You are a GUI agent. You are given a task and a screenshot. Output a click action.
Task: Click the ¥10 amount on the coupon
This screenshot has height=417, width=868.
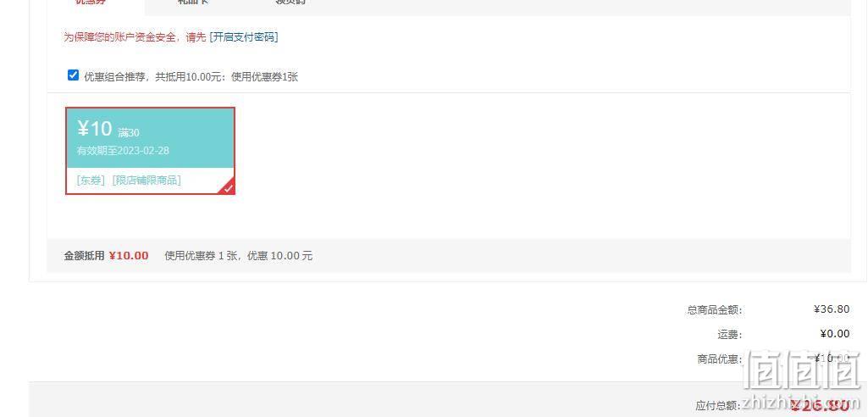pos(95,129)
